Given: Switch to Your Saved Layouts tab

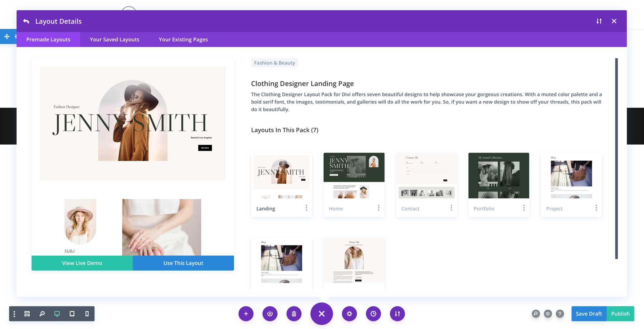Looking at the screenshot, I should click(114, 39).
